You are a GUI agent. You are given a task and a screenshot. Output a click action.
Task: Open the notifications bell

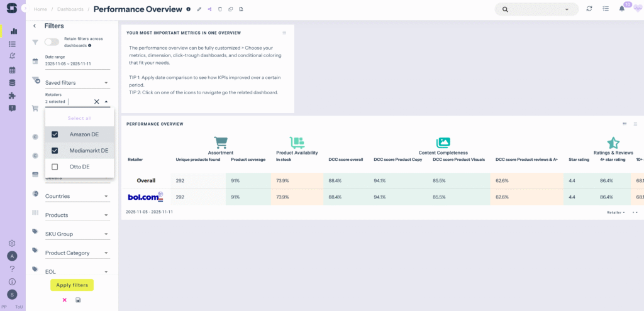[622, 9]
